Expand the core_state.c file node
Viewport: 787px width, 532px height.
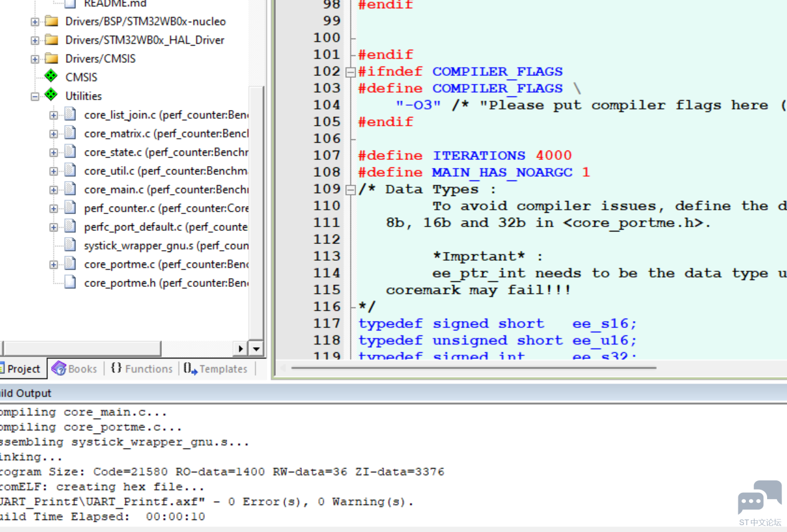pos(54,152)
